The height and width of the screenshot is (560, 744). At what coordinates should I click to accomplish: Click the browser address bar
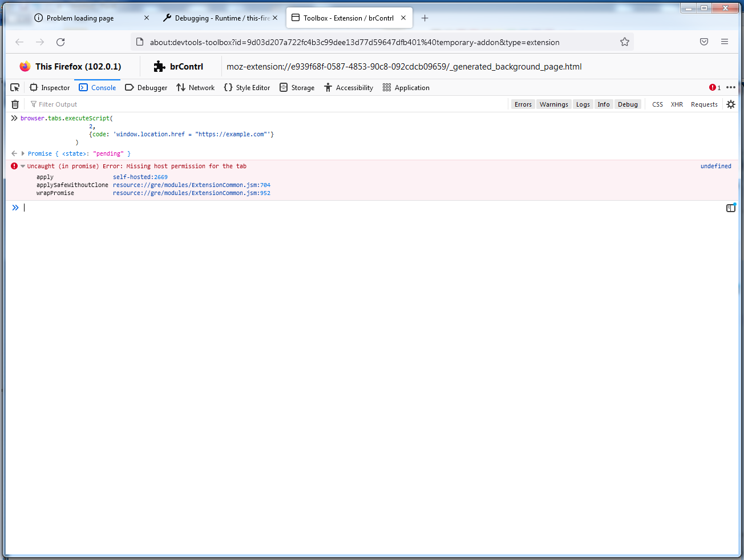(x=382, y=42)
